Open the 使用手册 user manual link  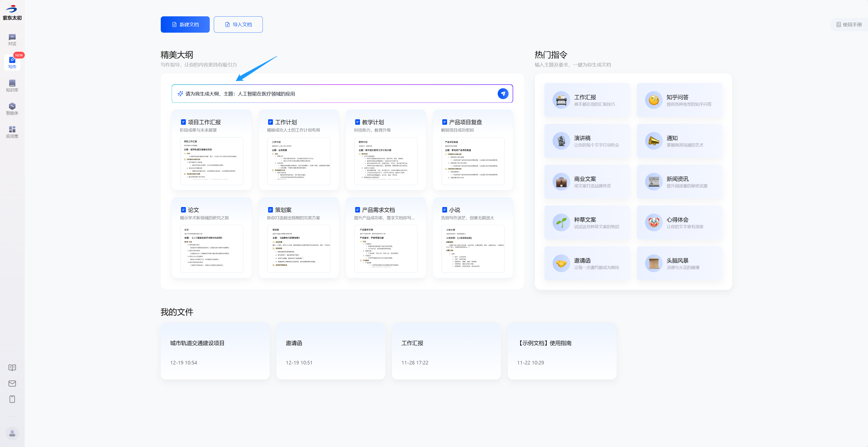pyautogui.click(x=849, y=25)
